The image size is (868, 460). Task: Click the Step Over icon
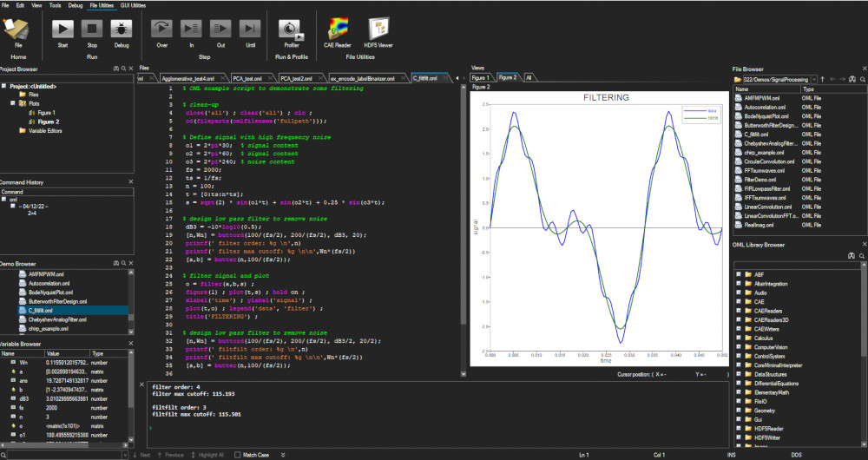[161, 30]
